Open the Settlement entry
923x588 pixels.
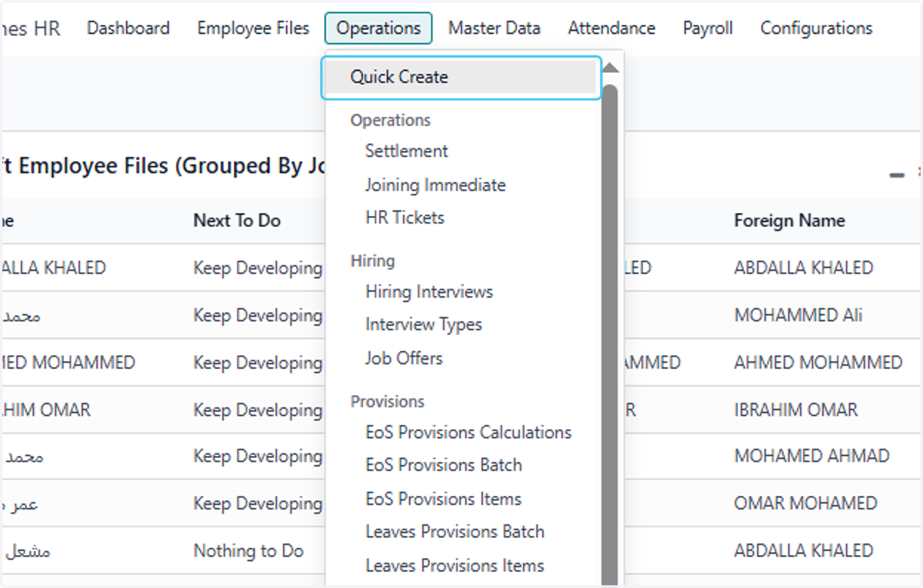click(x=406, y=151)
